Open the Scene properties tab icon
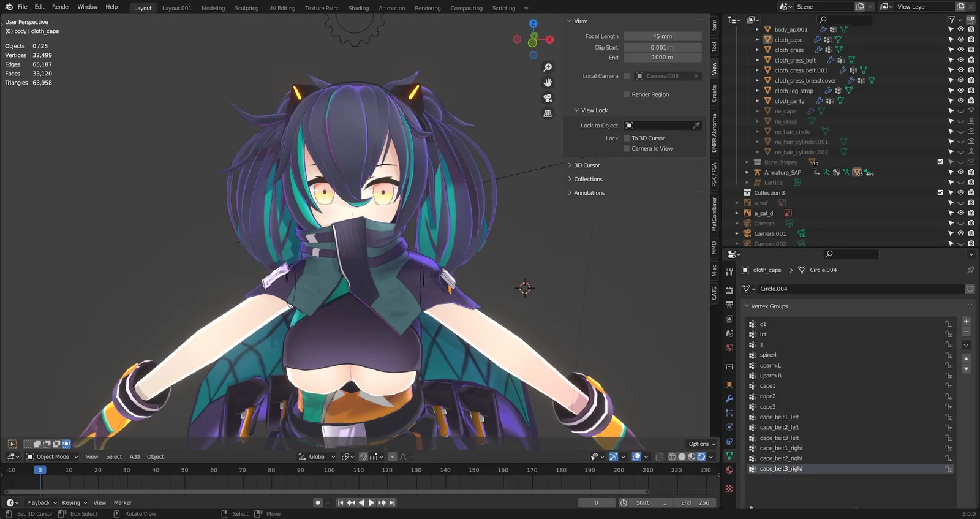The height and width of the screenshot is (519, 980). coord(729,333)
